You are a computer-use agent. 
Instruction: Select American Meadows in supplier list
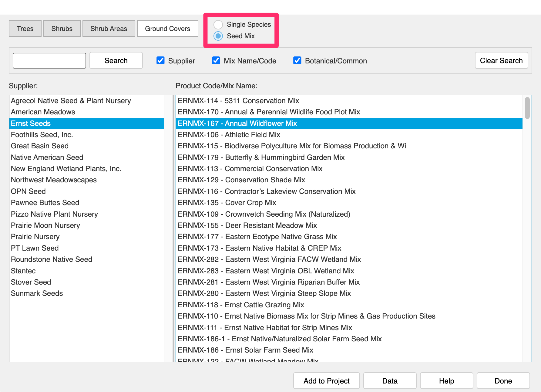[43, 112]
